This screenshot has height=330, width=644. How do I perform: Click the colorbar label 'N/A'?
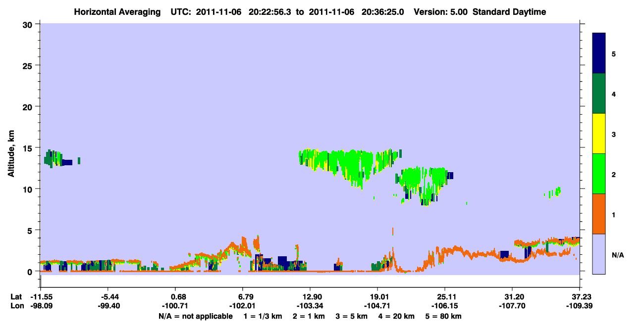[617, 255]
